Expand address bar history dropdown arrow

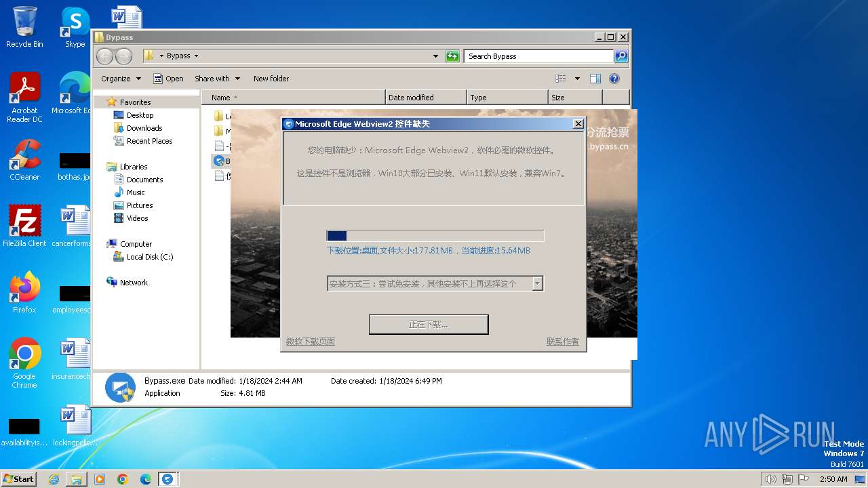(x=435, y=56)
